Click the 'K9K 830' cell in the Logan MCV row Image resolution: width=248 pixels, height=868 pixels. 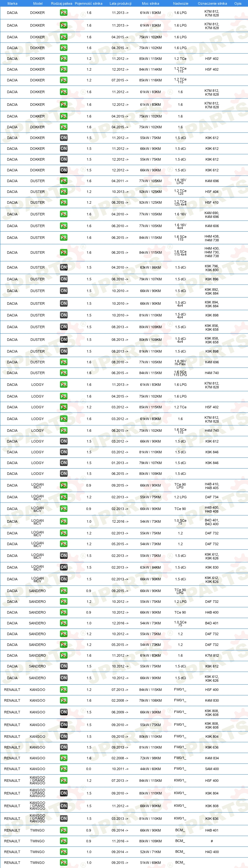(x=212, y=567)
